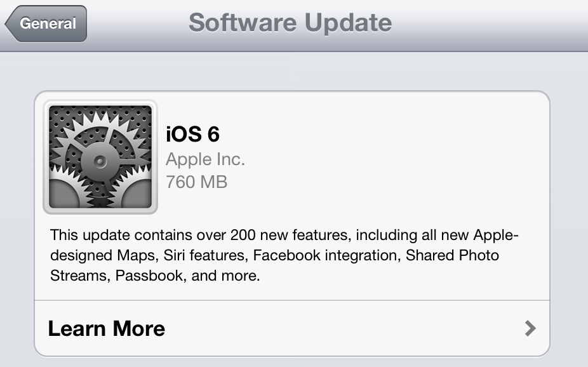The height and width of the screenshot is (367, 588).
Task: Click "Shared Photo" in the description
Action: (459, 256)
